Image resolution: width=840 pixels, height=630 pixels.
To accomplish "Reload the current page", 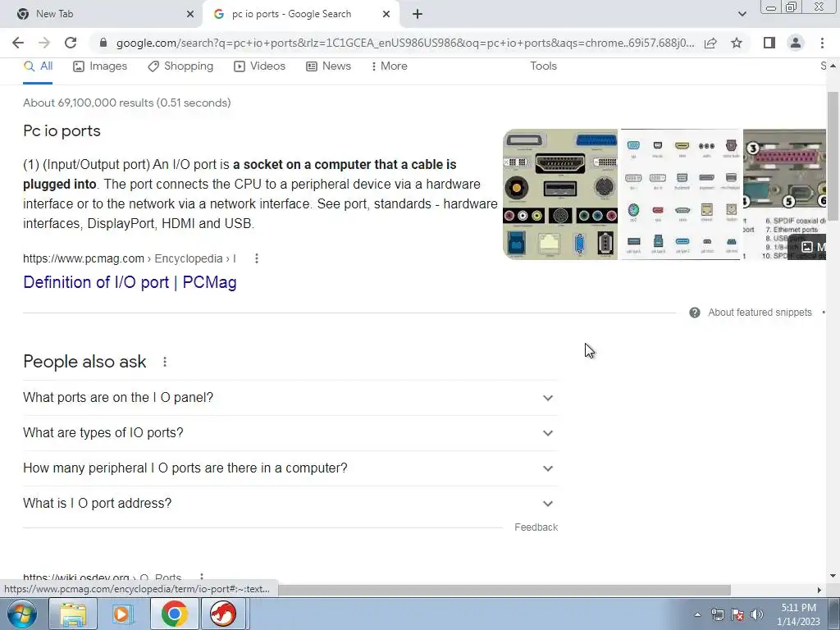I will 71,43.
